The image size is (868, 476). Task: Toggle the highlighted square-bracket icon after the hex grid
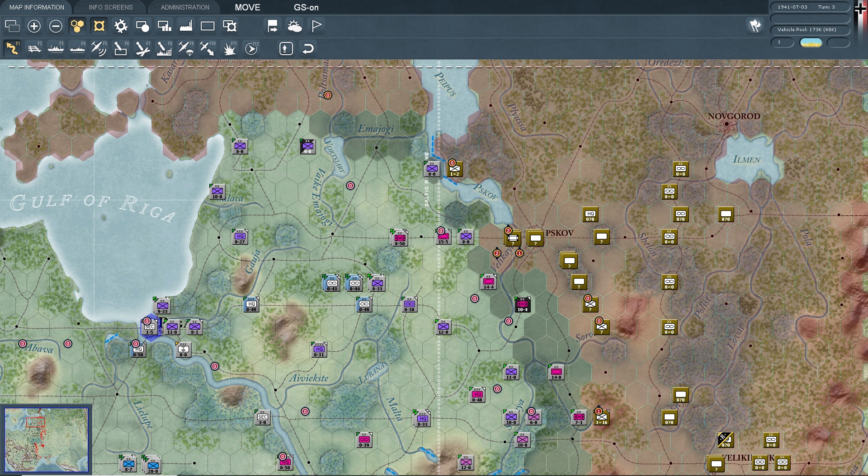[x=99, y=26]
